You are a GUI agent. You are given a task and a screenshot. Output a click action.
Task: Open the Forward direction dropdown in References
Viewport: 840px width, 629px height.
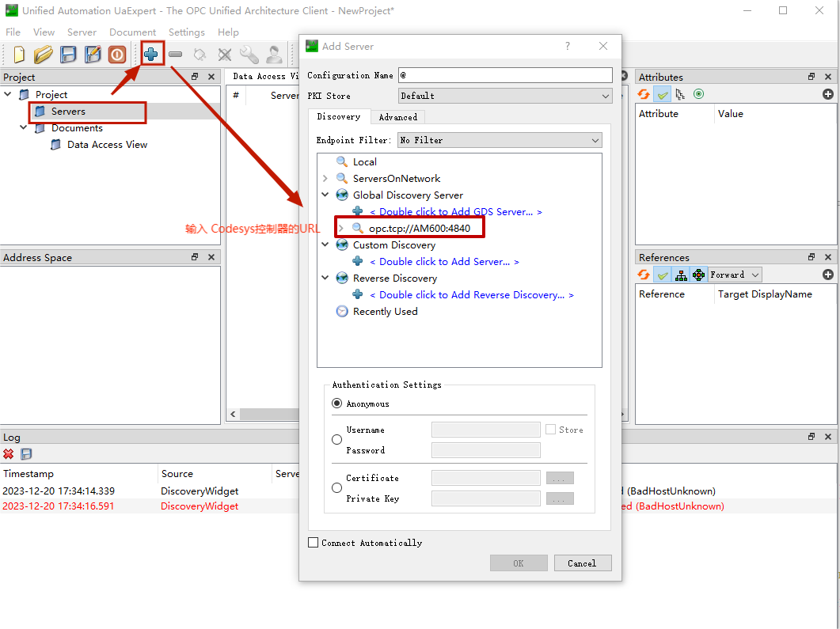point(735,275)
